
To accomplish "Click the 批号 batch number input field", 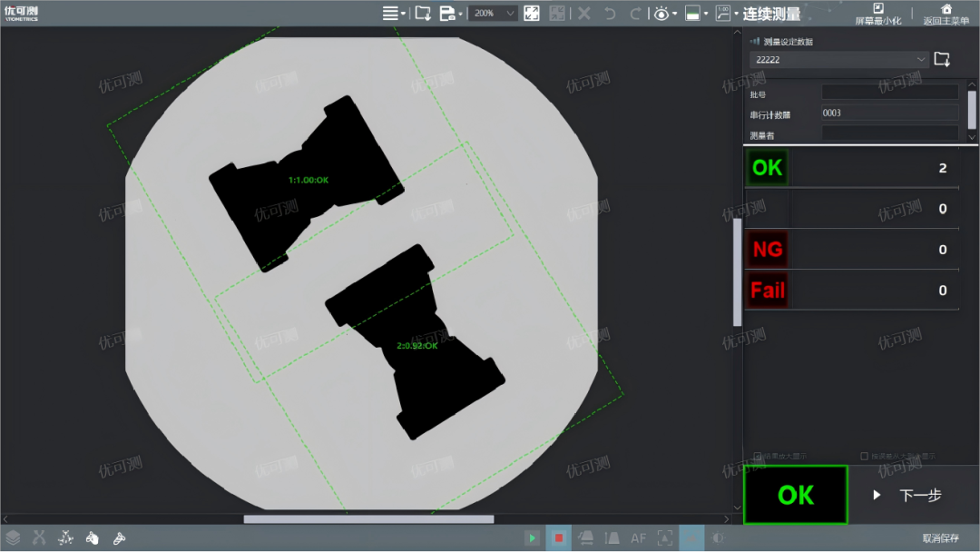I will pos(889,92).
